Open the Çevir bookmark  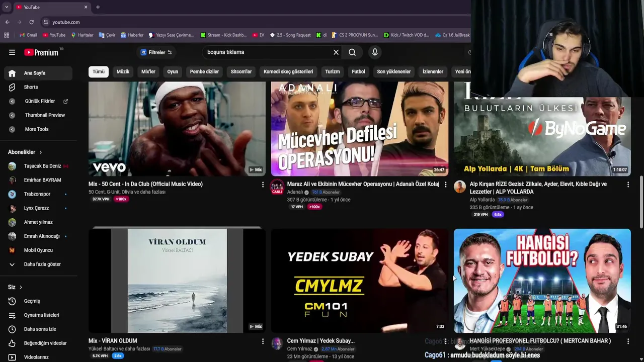pyautogui.click(x=107, y=35)
